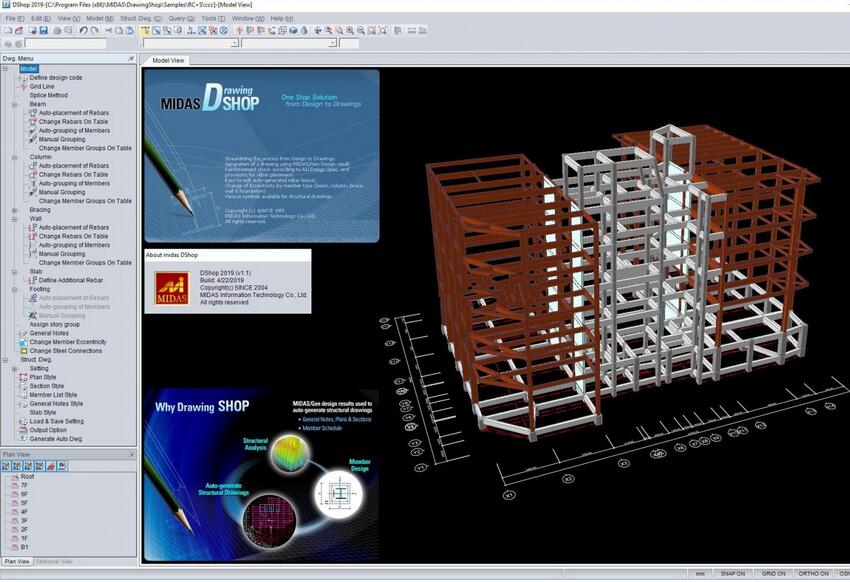The width and height of the screenshot is (850, 582).
Task: Click the Print toolbar icon
Action: pos(57,31)
